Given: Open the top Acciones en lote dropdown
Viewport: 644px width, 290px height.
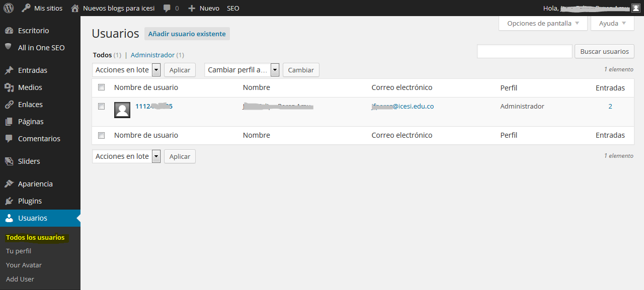Looking at the screenshot, I should point(126,70).
